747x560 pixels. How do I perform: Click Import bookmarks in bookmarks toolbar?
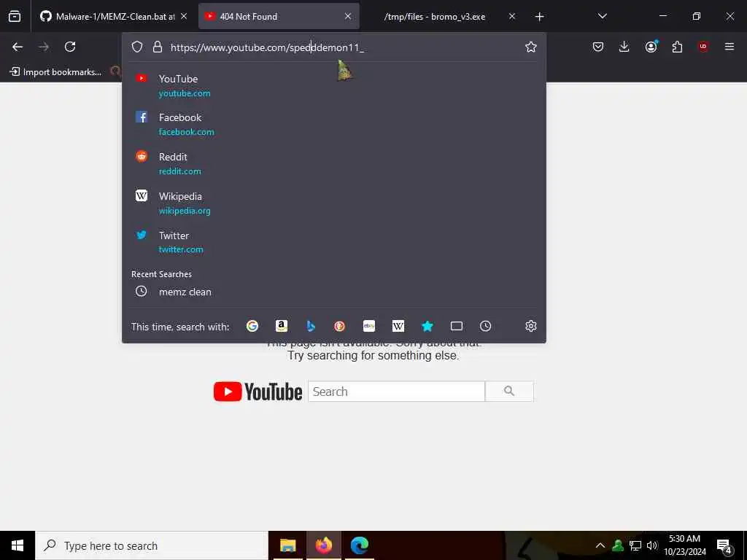(x=55, y=72)
